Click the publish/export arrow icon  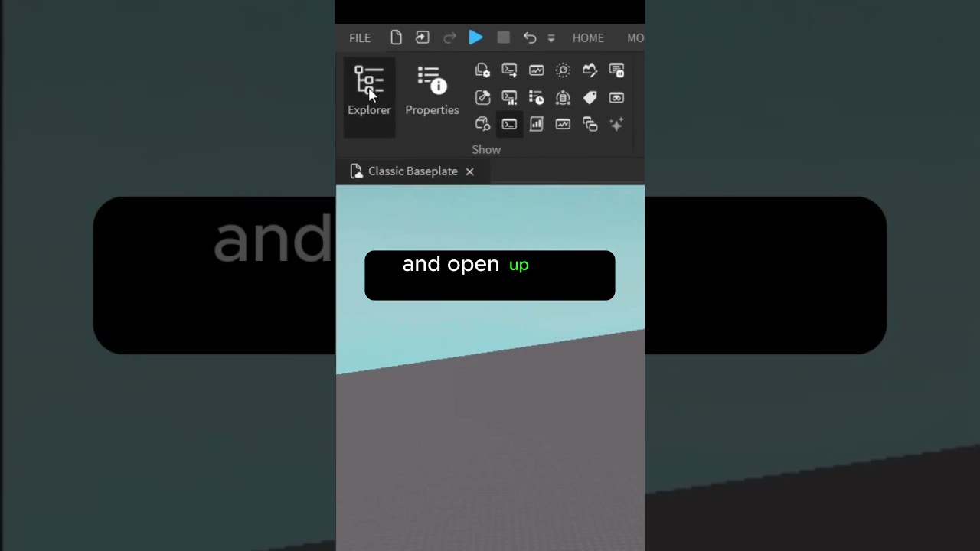(423, 37)
